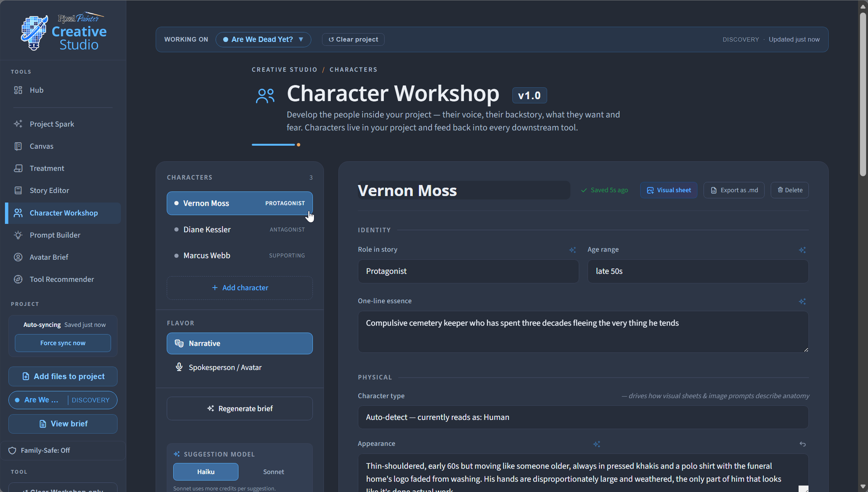Click the 'Updated just now' status text
Viewport: 868px width, 492px height.
pos(794,39)
